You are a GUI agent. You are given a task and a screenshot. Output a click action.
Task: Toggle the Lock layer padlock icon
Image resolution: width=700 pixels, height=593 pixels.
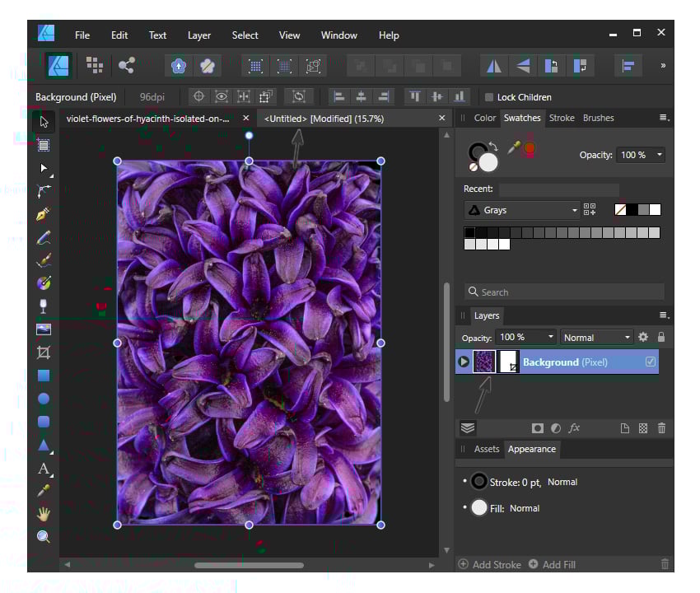[x=662, y=337]
